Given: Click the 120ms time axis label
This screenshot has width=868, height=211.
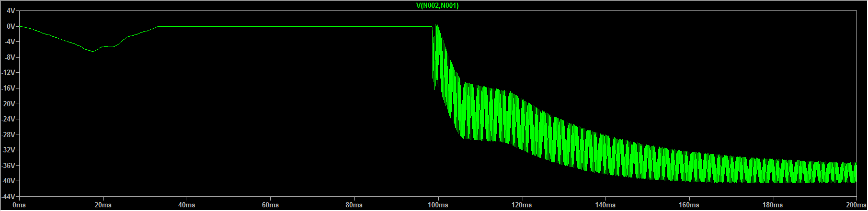Looking at the screenshot, I should point(521,205).
